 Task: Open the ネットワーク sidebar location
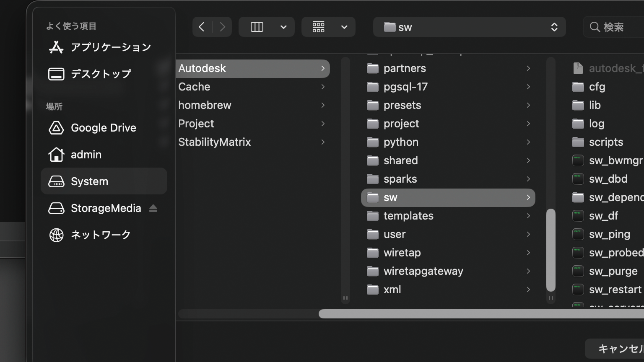[x=101, y=235]
